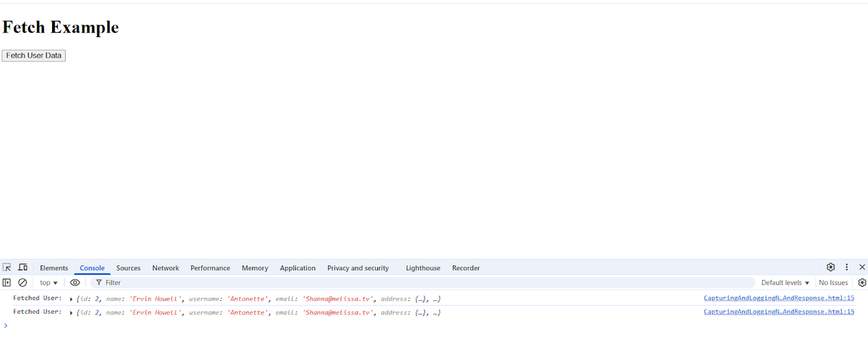Switch to the Application tab
868x354 pixels.
pos(298,268)
